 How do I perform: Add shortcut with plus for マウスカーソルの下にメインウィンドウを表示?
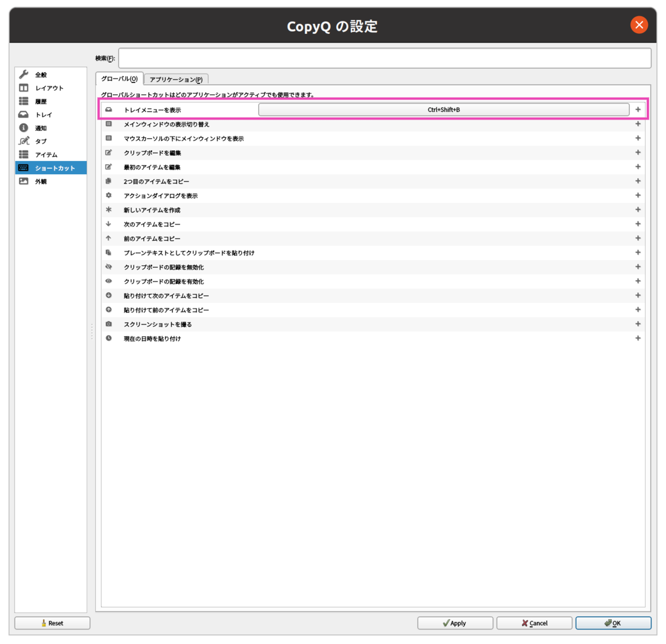tap(638, 138)
